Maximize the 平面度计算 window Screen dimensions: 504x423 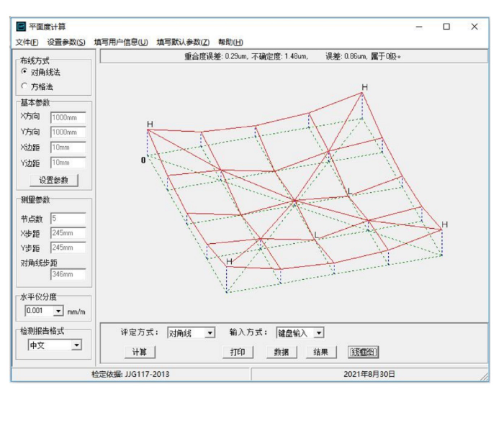446,27
